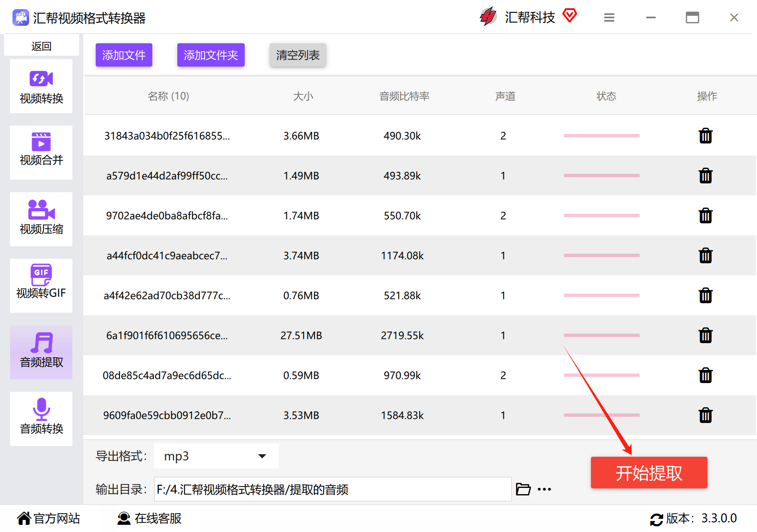Click the 音频比特率 bitrate column header
The image size is (757, 532).
click(404, 96)
